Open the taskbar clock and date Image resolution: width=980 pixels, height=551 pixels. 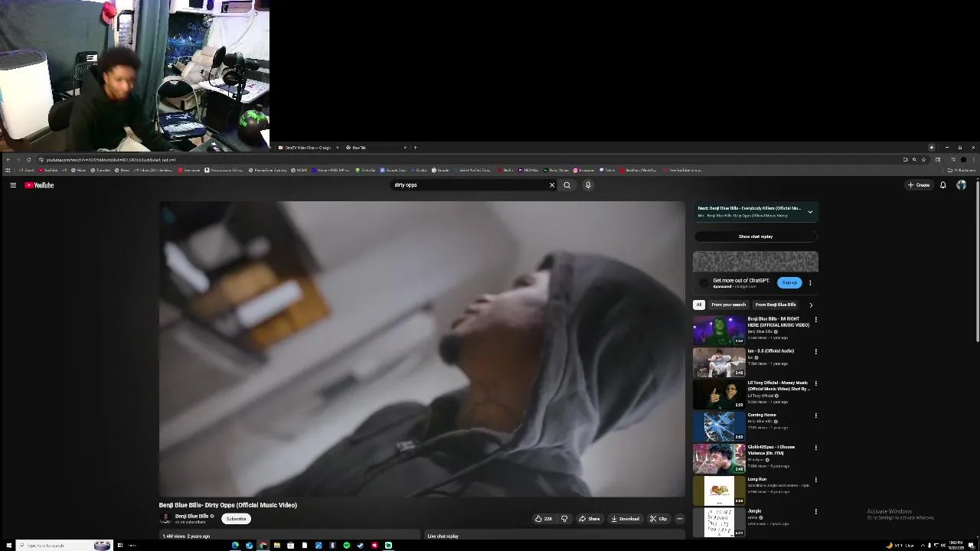[957, 546]
